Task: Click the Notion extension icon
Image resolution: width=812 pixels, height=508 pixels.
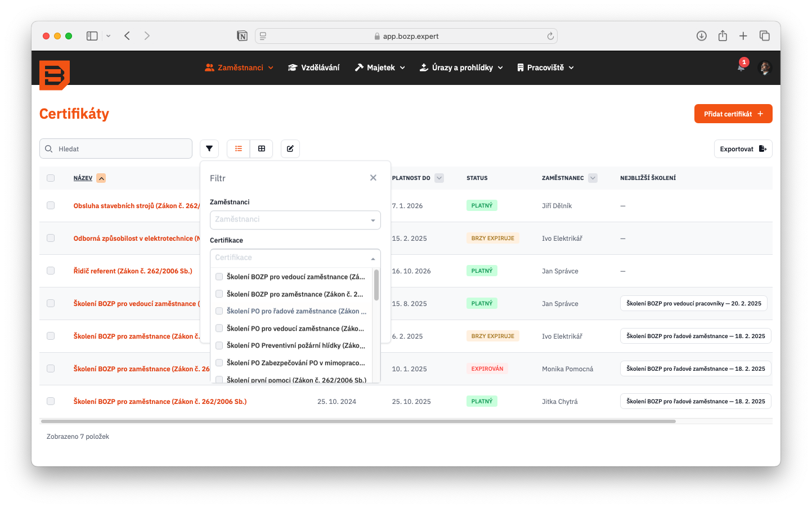Action: coord(242,36)
